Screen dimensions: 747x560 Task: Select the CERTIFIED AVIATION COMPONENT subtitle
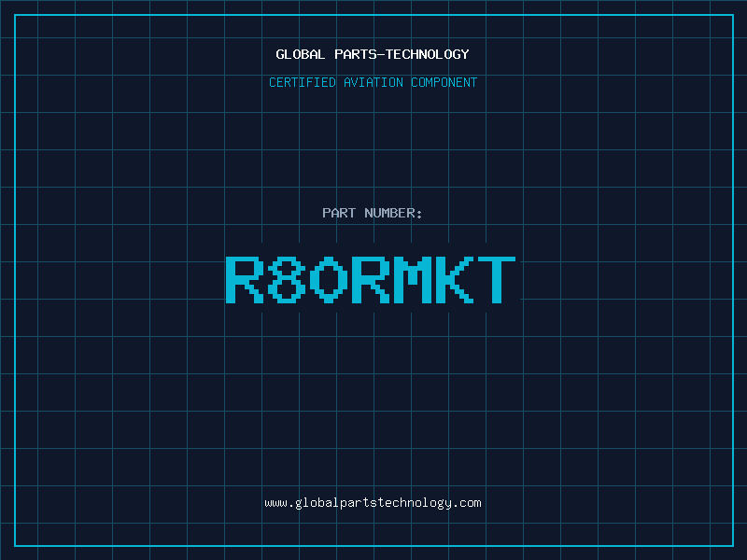[373, 82]
